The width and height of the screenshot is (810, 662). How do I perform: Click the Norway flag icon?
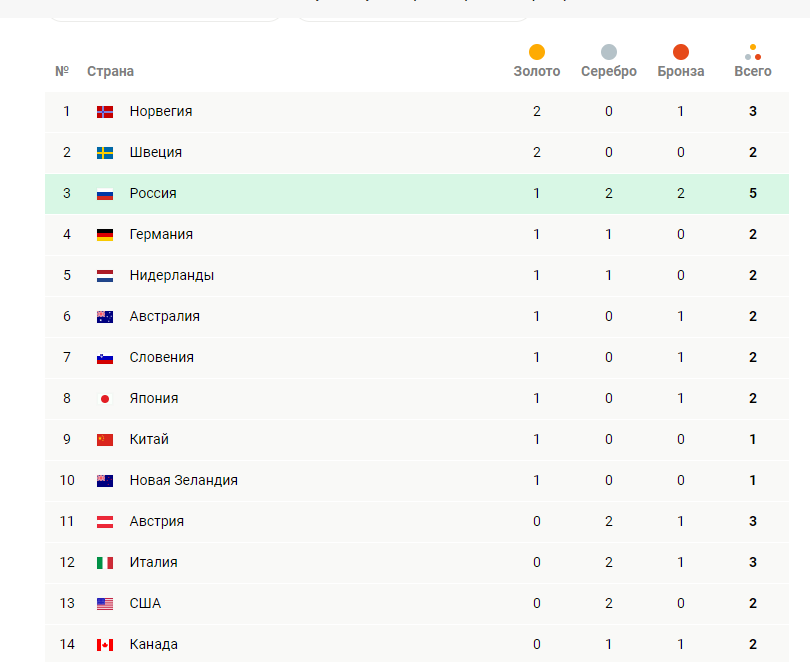point(105,112)
